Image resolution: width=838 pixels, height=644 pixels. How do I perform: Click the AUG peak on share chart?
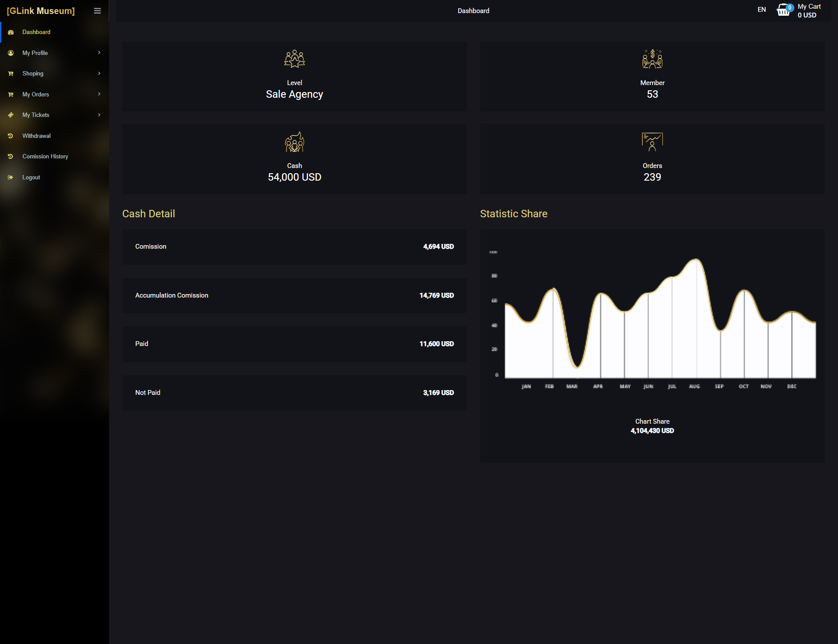[695, 260]
